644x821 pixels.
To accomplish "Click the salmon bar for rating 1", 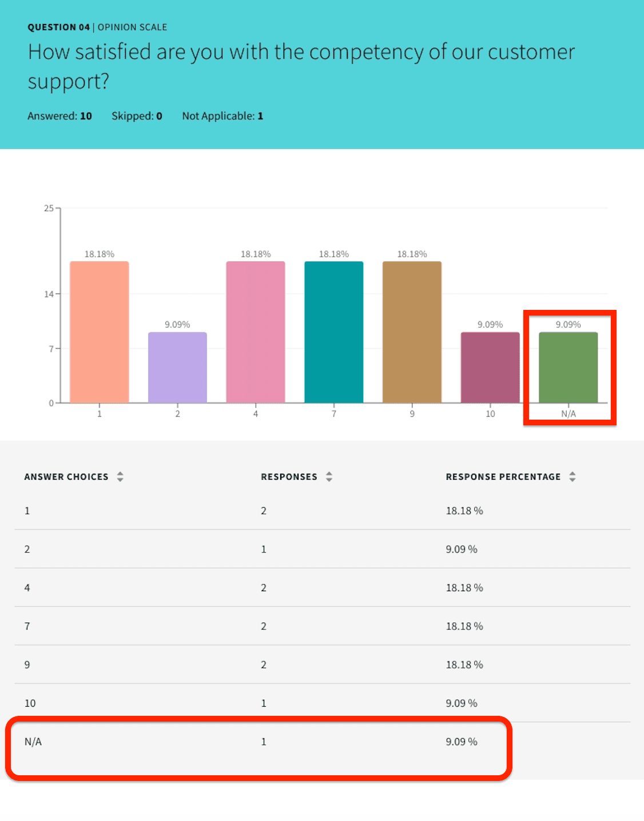I will [100, 332].
